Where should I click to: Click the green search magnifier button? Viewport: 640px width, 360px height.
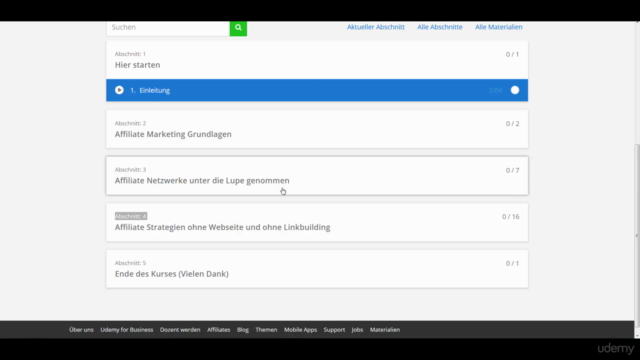pos(238,28)
